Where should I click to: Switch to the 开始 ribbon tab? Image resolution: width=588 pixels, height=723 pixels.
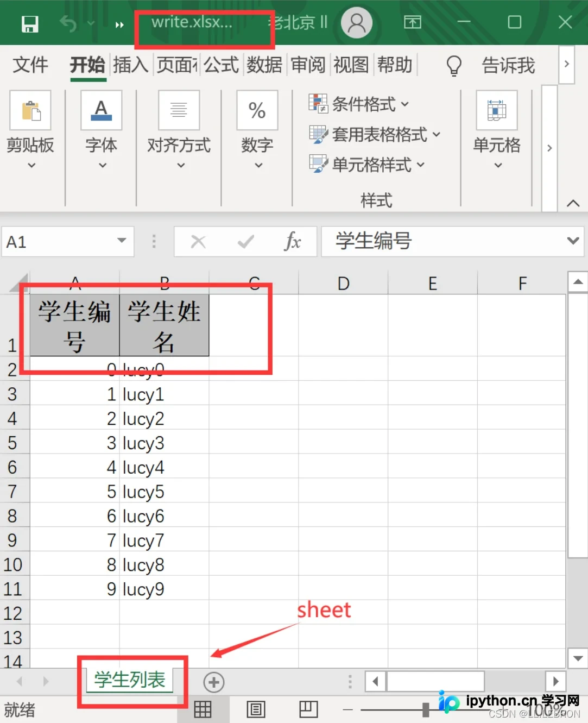[87, 65]
